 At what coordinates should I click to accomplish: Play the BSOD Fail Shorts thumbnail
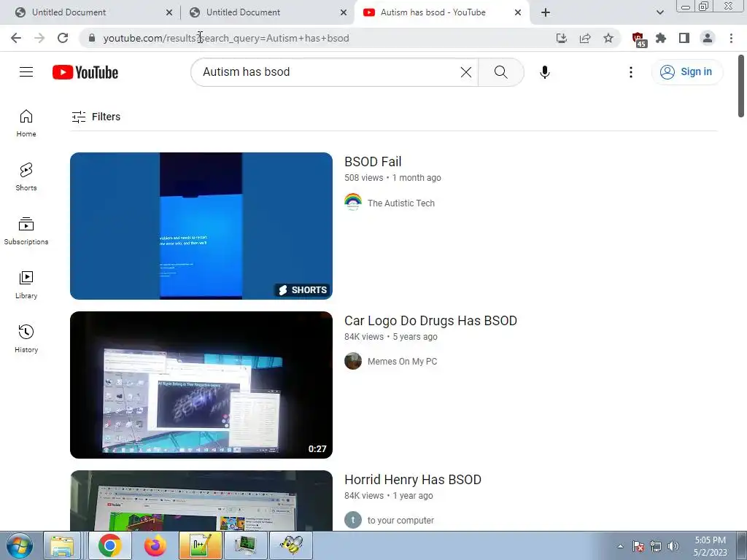click(x=201, y=226)
